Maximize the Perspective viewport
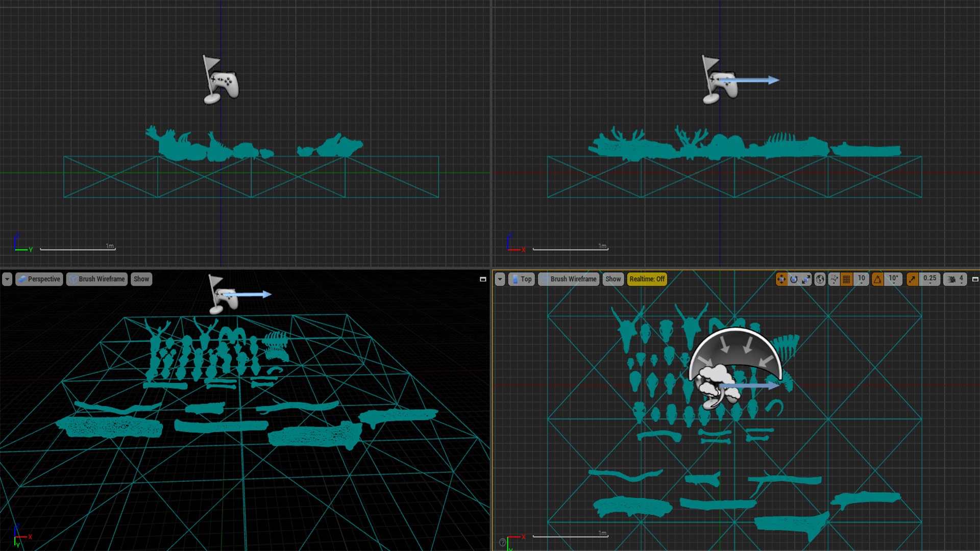Viewport: 980px width, 551px height. pyautogui.click(x=483, y=279)
